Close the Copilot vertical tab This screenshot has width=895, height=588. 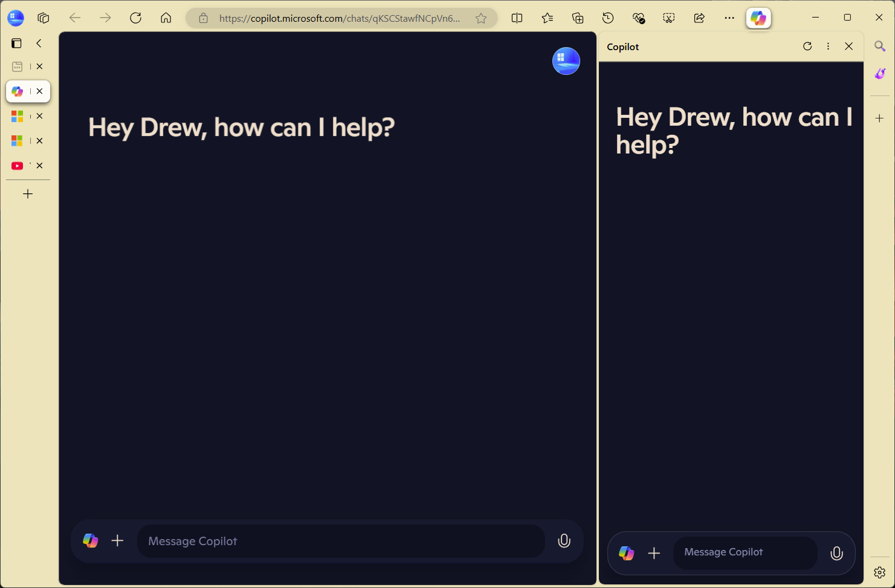click(x=39, y=91)
